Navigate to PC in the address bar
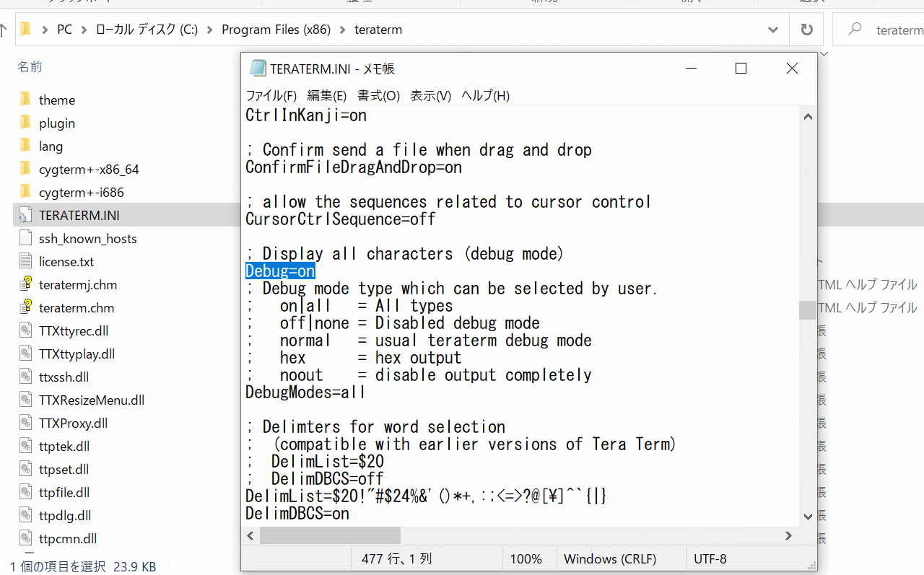 point(65,30)
